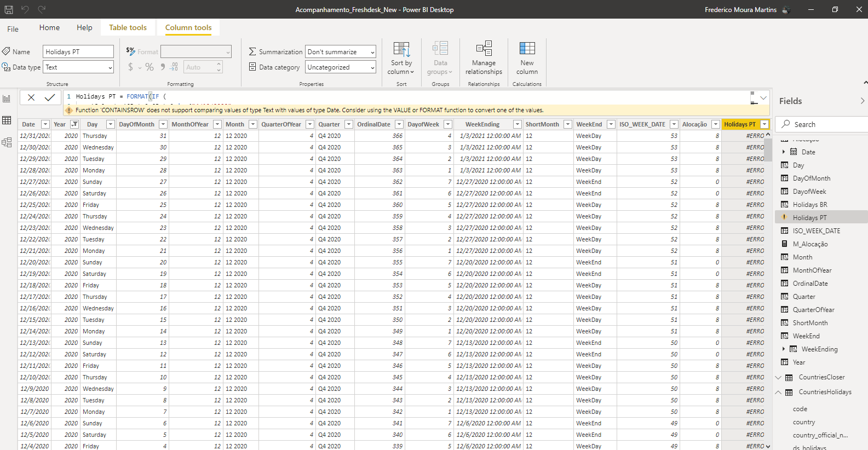
Task: Expand WeekEnding hierarchy field
Action: [x=784, y=349]
